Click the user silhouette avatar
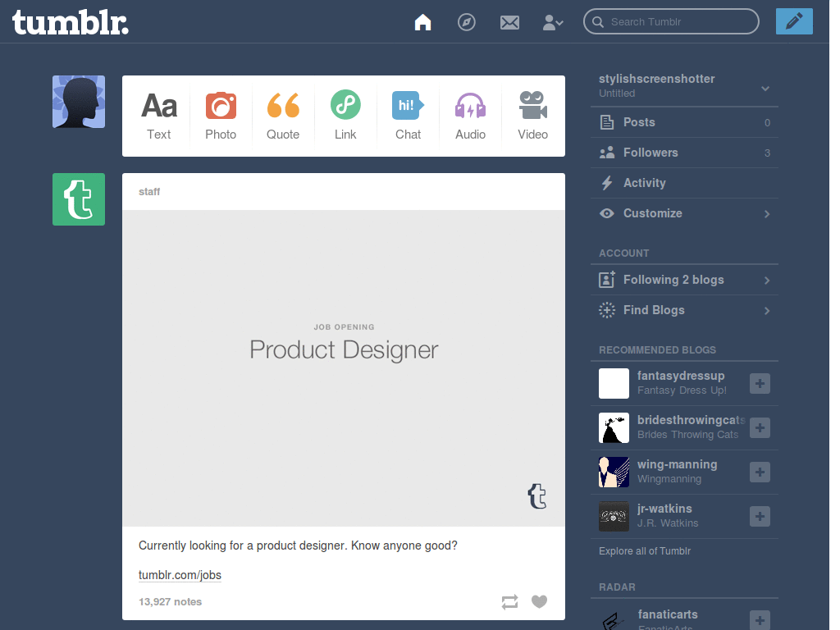This screenshot has height=630, width=840. pyautogui.click(x=79, y=102)
